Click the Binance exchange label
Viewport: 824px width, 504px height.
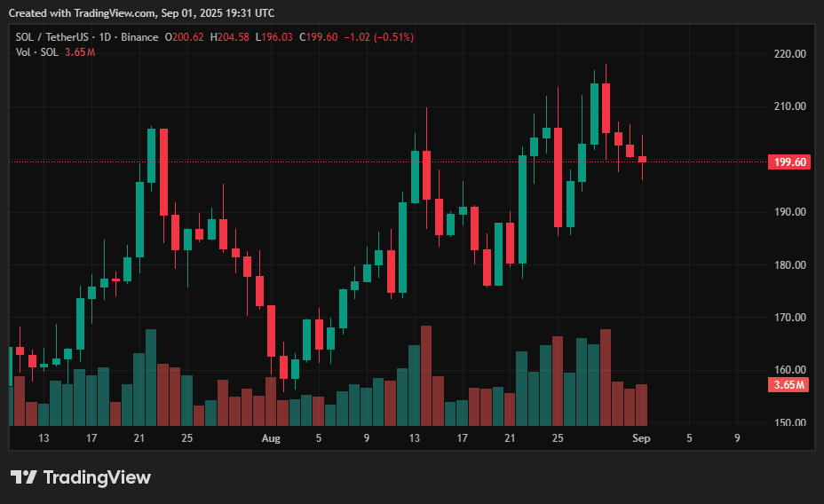(x=139, y=37)
